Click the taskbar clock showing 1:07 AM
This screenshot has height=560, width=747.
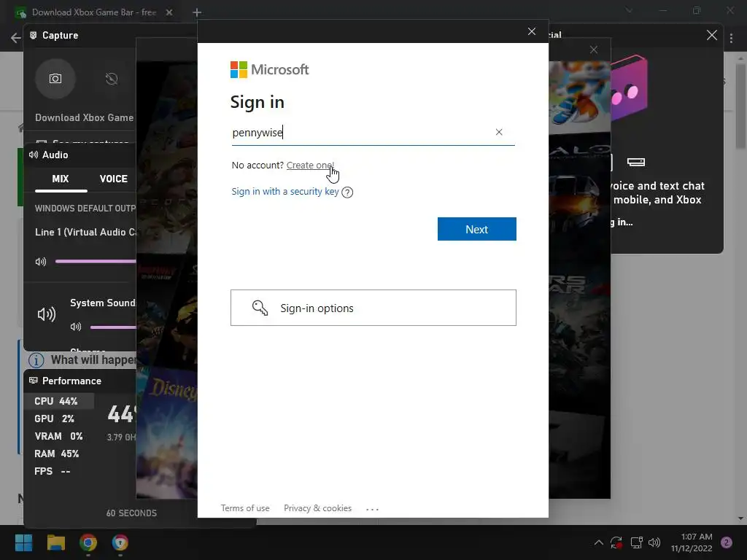692,542
